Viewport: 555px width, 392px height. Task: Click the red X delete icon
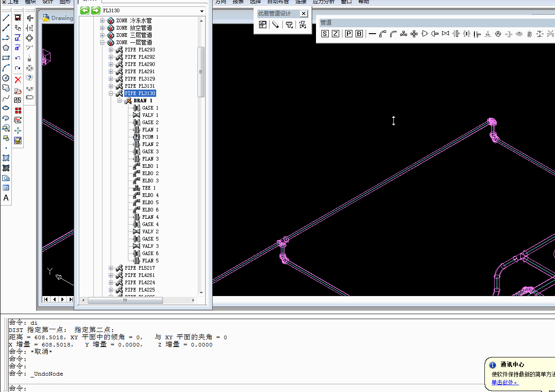point(18,80)
